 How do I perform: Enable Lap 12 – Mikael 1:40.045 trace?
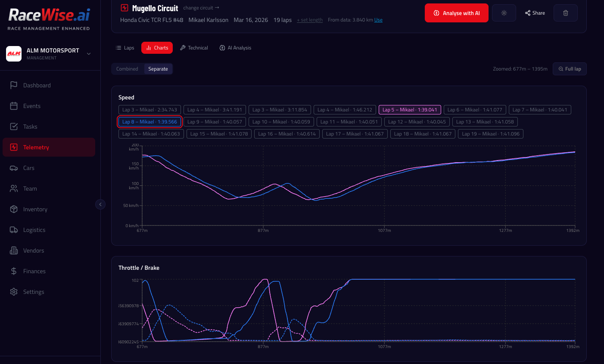coord(417,122)
